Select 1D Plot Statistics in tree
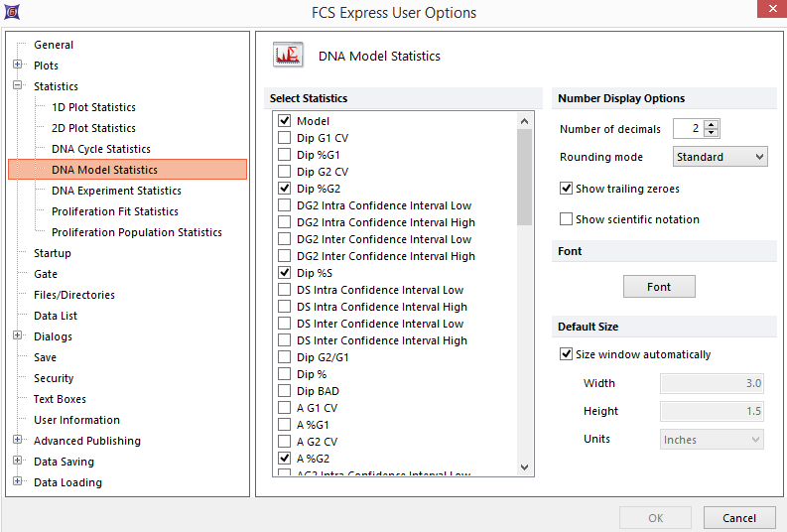Viewport: 787px width, 532px height. coord(93,107)
